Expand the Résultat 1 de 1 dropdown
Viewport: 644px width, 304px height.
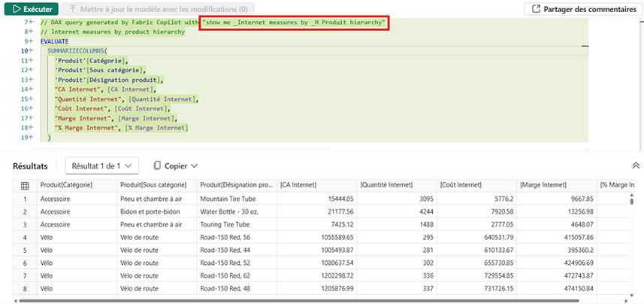pyautogui.click(x=101, y=166)
